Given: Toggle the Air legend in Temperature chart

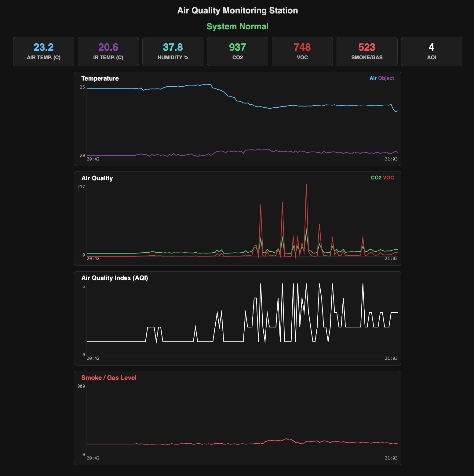Looking at the screenshot, I should pyautogui.click(x=373, y=78).
